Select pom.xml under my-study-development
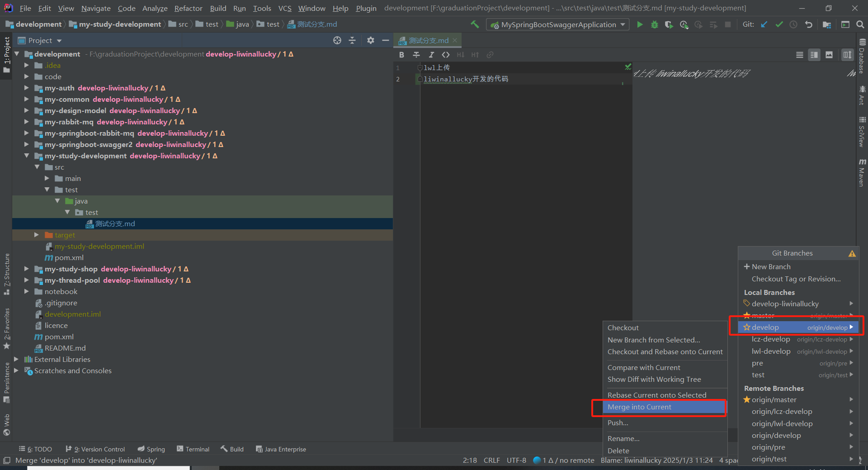868x470 pixels. click(x=69, y=257)
